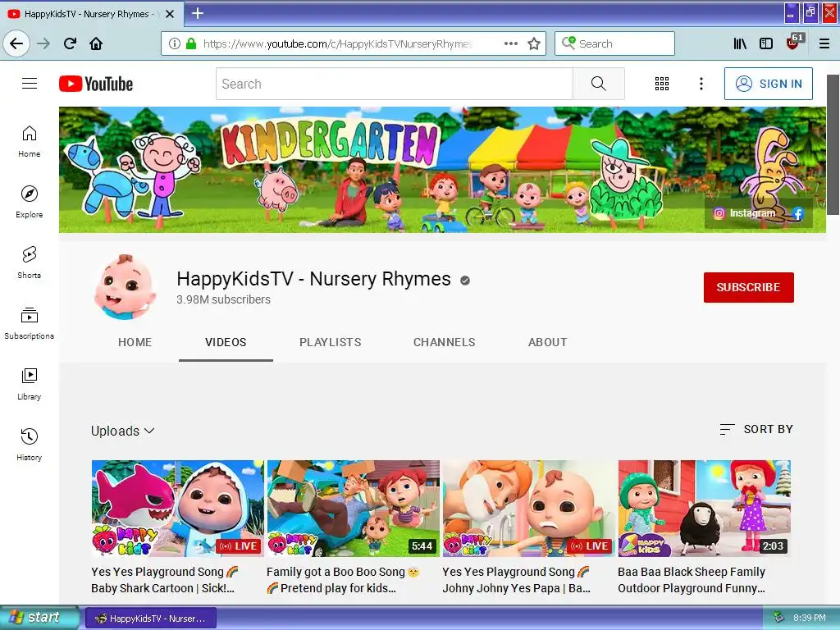Open History in the sidebar

pos(30,445)
